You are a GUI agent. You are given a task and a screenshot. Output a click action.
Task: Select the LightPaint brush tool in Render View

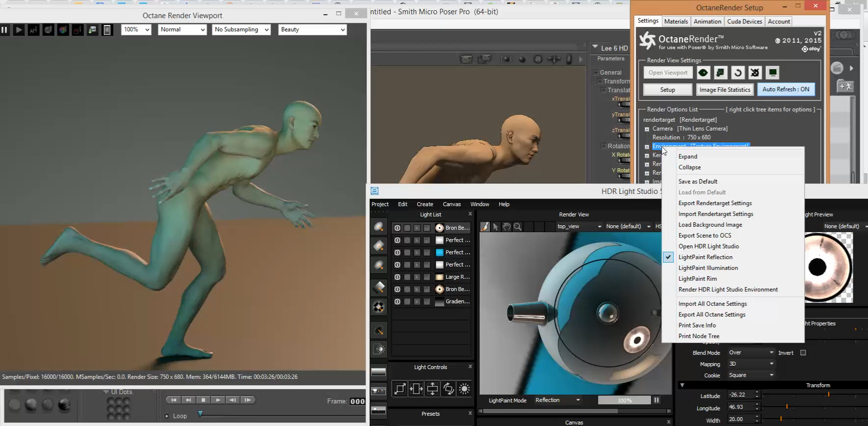[x=485, y=226]
